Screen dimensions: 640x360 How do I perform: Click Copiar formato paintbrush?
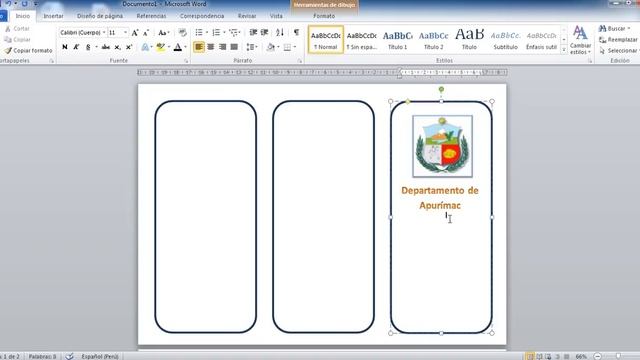click(28, 51)
